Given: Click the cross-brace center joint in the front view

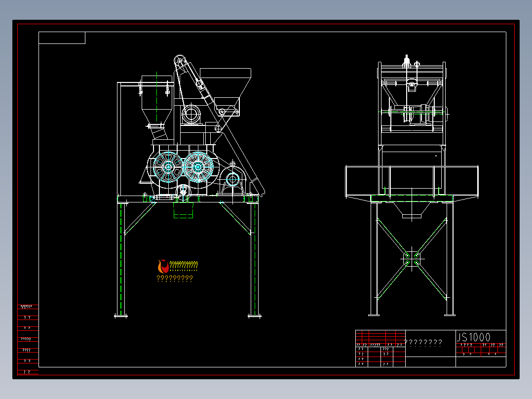Looking at the screenshot, I should pyautogui.click(x=412, y=259).
